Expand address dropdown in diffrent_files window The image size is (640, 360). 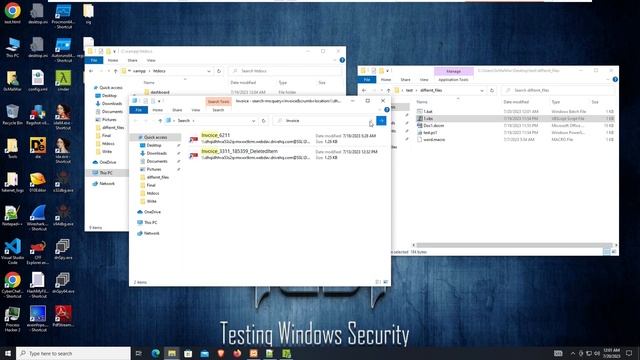(x=482, y=90)
